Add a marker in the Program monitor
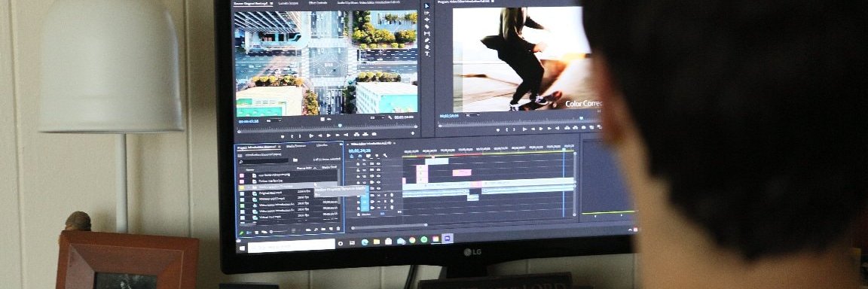 497,129
